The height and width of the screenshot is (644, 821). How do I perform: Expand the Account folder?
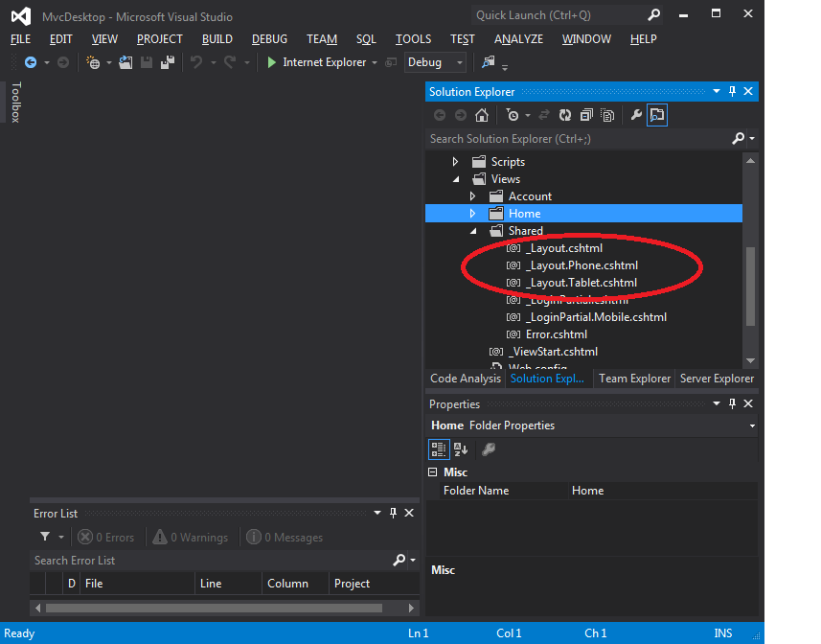473,196
